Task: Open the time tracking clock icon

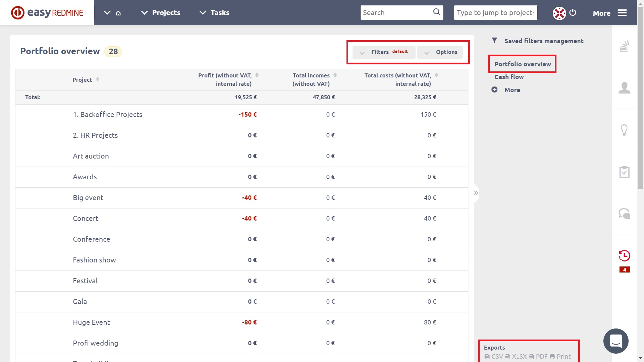Action: pos(624,256)
